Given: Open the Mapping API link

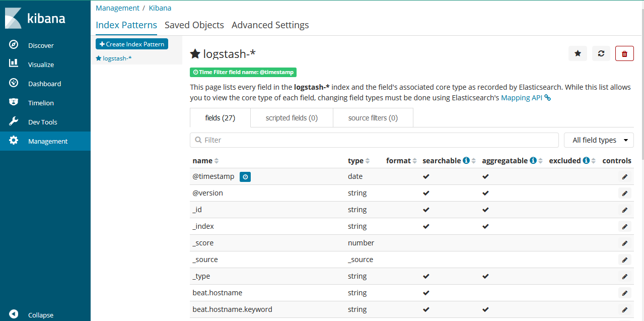Looking at the screenshot, I should 522,98.
